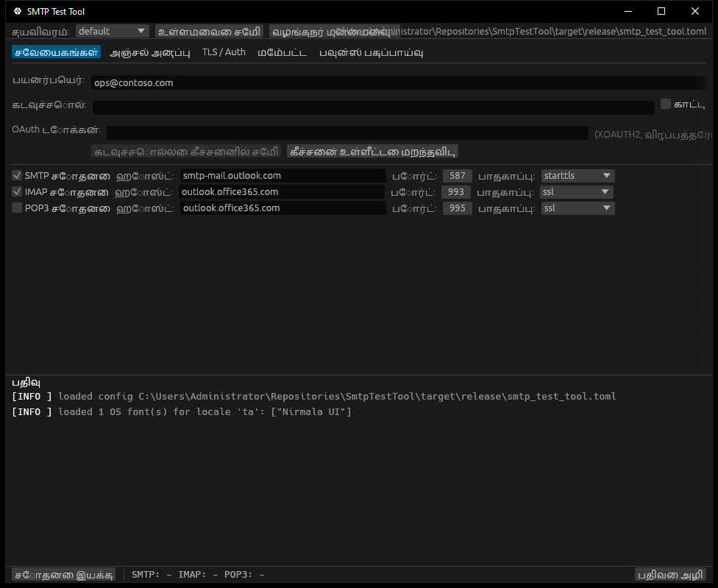
Task: Focus the username field with ops@contoso.com
Action: (x=399, y=83)
